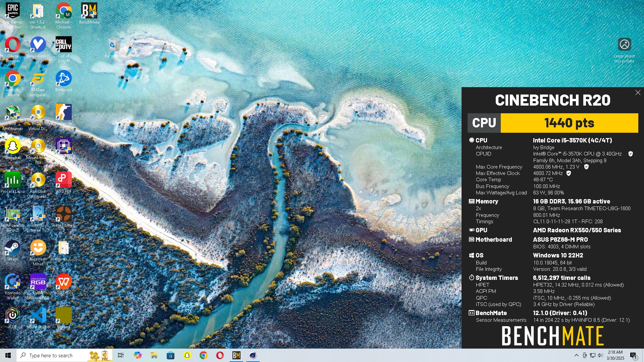Launch iCUE from the desktop
The width and height of the screenshot is (644, 362).
tap(12, 318)
